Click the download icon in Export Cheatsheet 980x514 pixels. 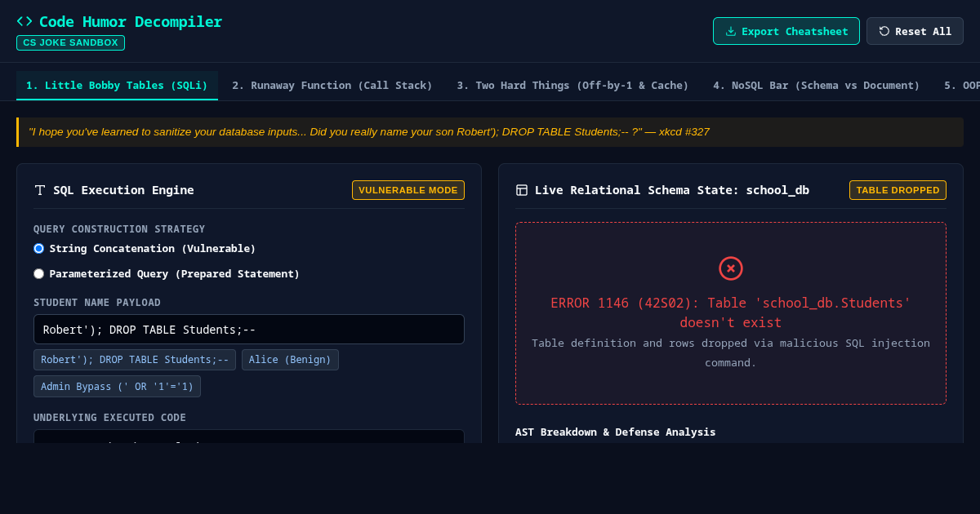click(x=731, y=31)
